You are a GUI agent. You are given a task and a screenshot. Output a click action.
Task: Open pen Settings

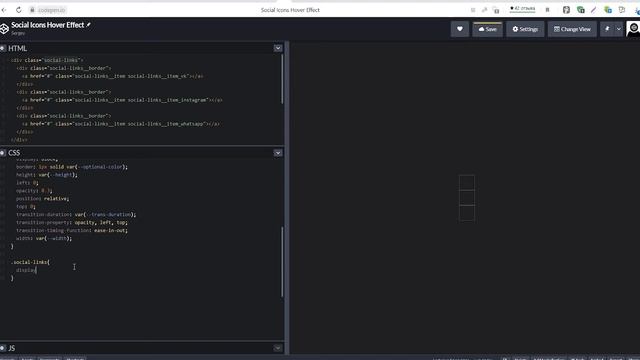coord(525,29)
